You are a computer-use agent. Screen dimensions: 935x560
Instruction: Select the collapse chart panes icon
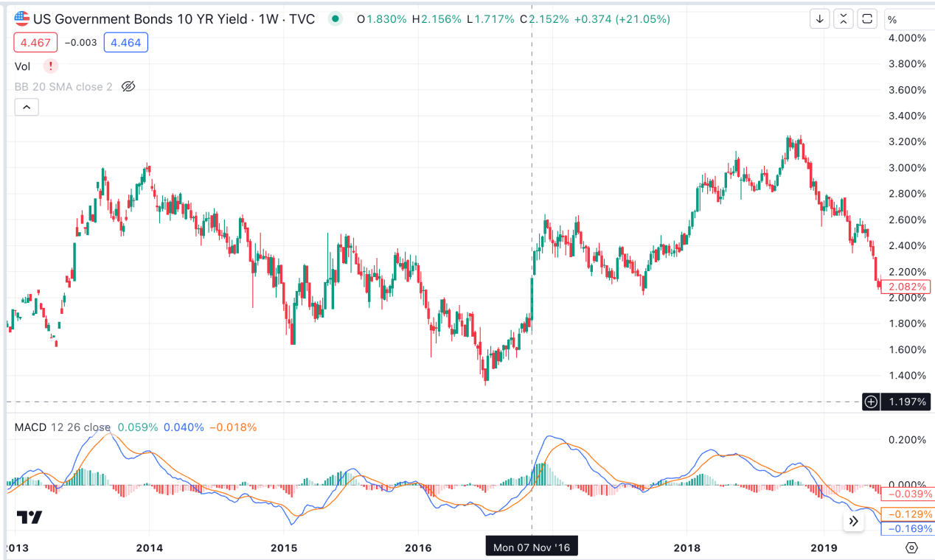tap(843, 18)
